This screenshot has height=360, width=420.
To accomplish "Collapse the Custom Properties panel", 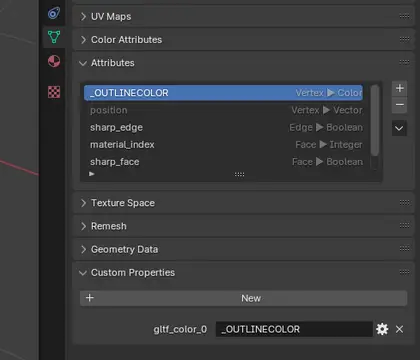I will 83,273.
